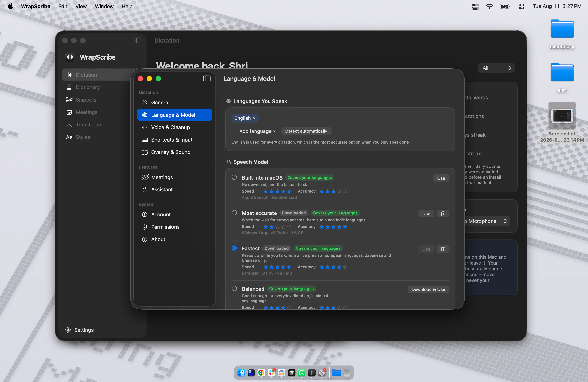The width and height of the screenshot is (588, 382).
Task: Click the date and time in menu bar
Action: [557, 6]
